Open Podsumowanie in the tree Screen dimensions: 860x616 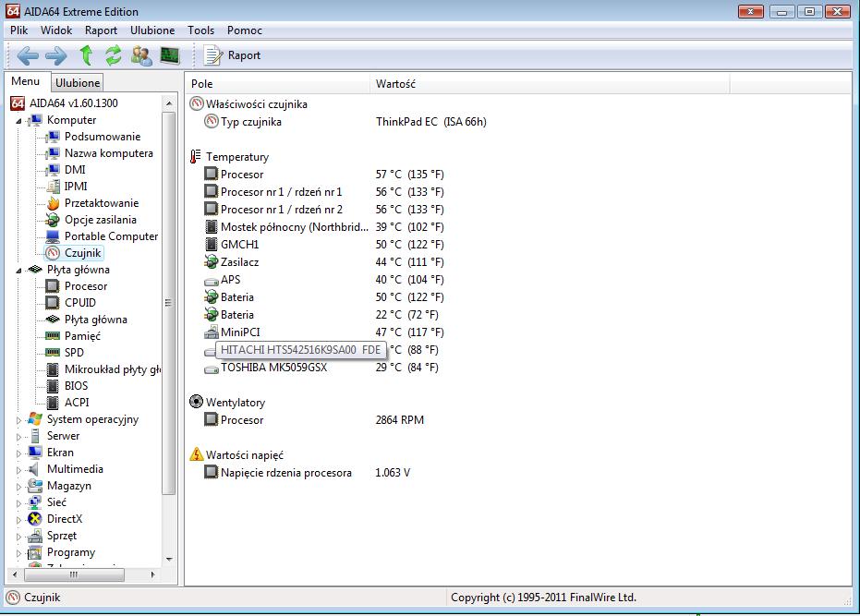[103, 137]
